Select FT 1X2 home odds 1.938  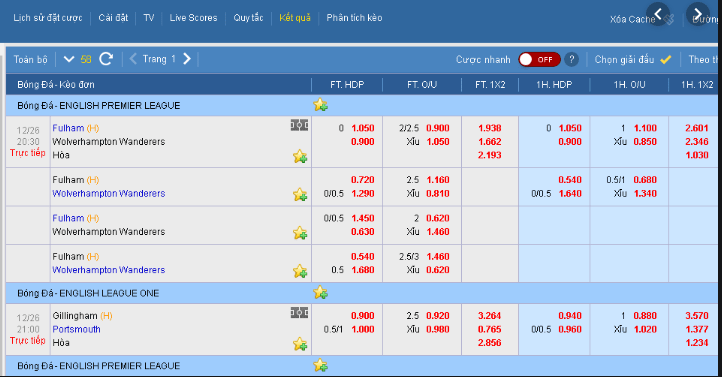489,128
